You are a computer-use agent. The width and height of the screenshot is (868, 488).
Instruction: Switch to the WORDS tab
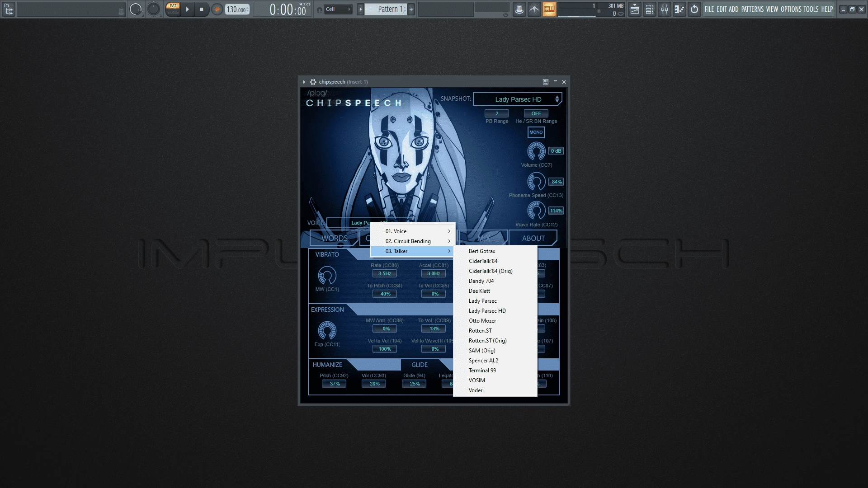[x=334, y=238]
